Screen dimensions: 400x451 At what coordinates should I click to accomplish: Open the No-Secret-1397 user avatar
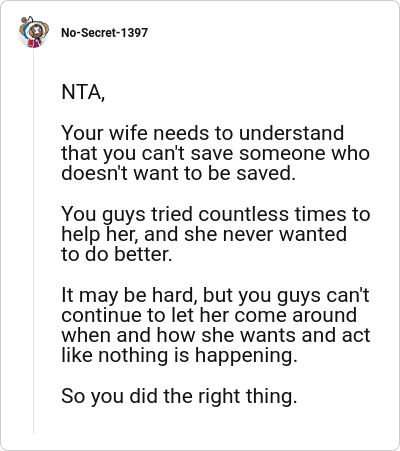point(33,32)
